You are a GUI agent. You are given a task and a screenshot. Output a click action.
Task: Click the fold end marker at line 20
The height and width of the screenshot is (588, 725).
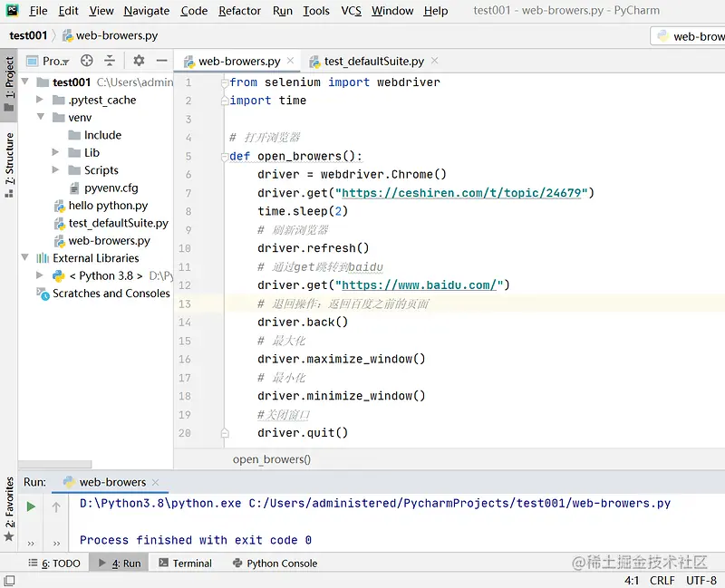225,433
